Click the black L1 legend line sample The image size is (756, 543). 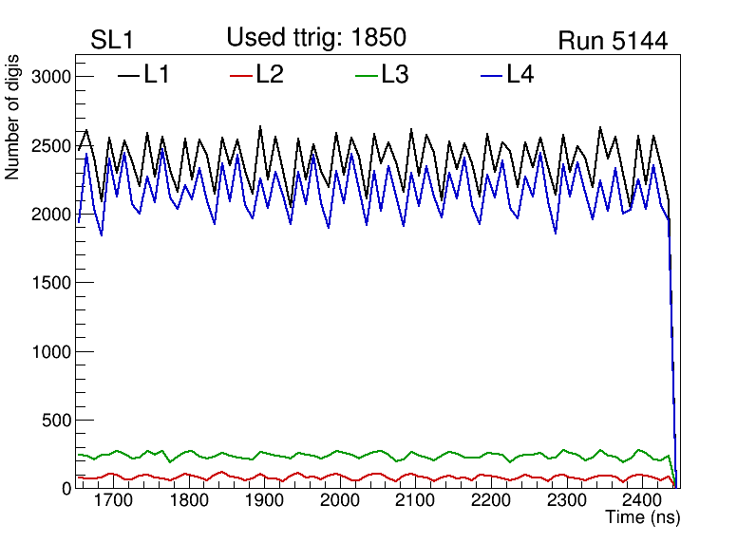point(128,75)
